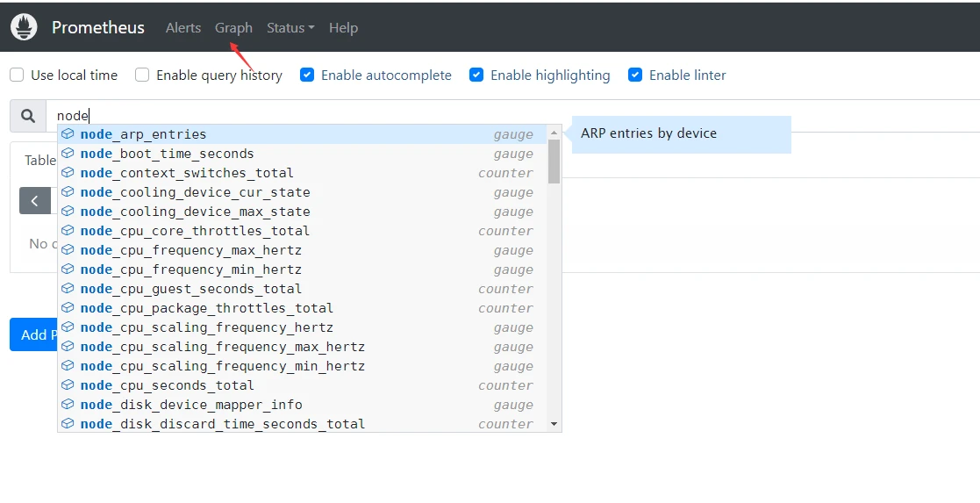This screenshot has width=980, height=503.
Task: Click the autocomplete list scrollbar thumb
Action: coord(554,162)
